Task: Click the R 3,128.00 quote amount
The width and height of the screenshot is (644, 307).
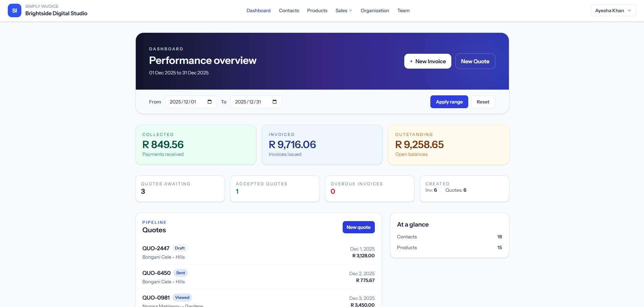Action: 363,256
